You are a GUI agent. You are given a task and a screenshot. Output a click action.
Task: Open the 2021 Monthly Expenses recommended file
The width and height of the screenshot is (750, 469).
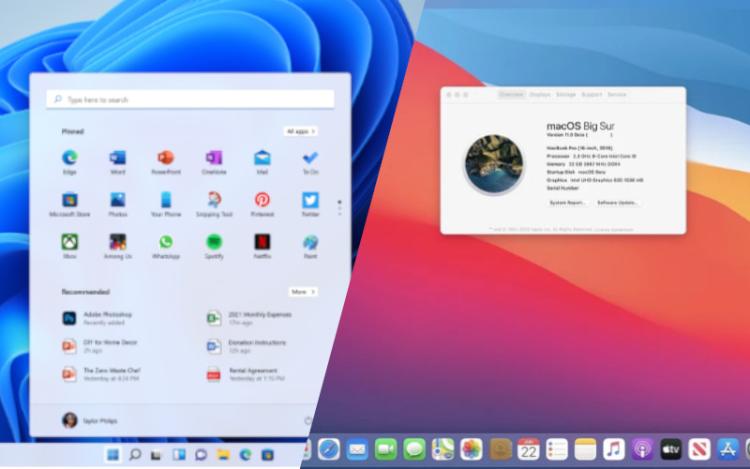(x=249, y=318)
